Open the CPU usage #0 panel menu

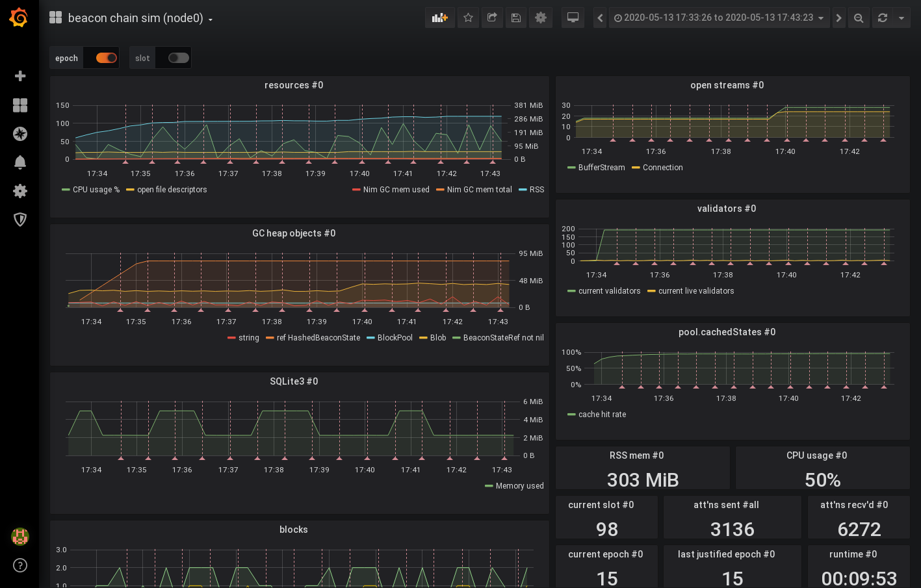[x=816, y=455]
